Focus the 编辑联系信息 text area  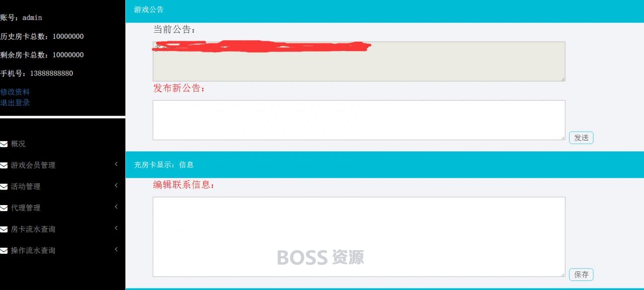tap(359, 237)
